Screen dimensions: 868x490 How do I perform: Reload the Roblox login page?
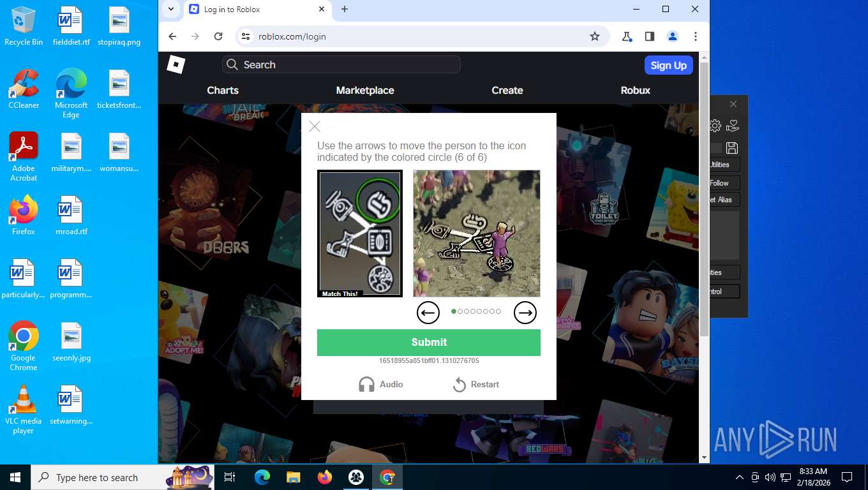tap(218, 36)
